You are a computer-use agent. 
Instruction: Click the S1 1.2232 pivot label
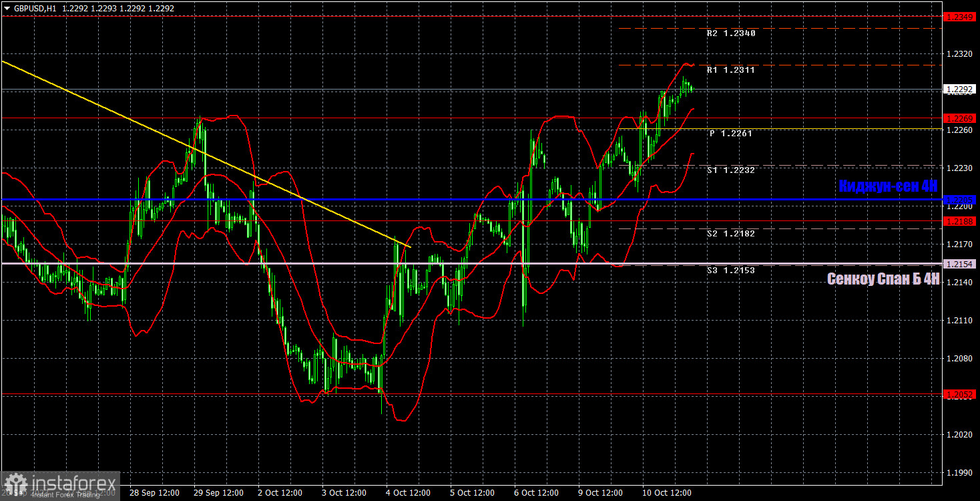click(731, 170)
